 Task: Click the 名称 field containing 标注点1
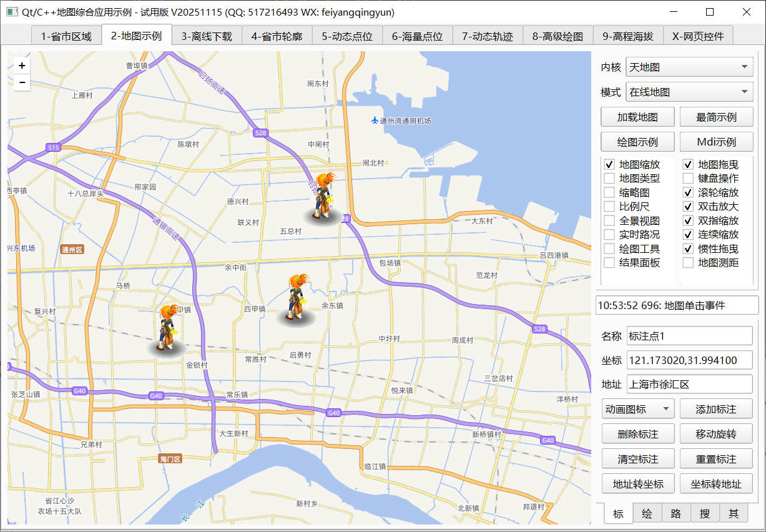[x=689, y=336]
